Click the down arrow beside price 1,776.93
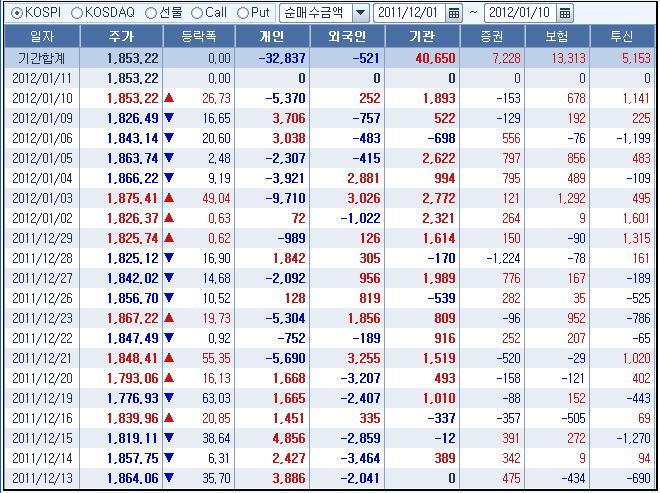660x493 pixels. click(169, 398)
